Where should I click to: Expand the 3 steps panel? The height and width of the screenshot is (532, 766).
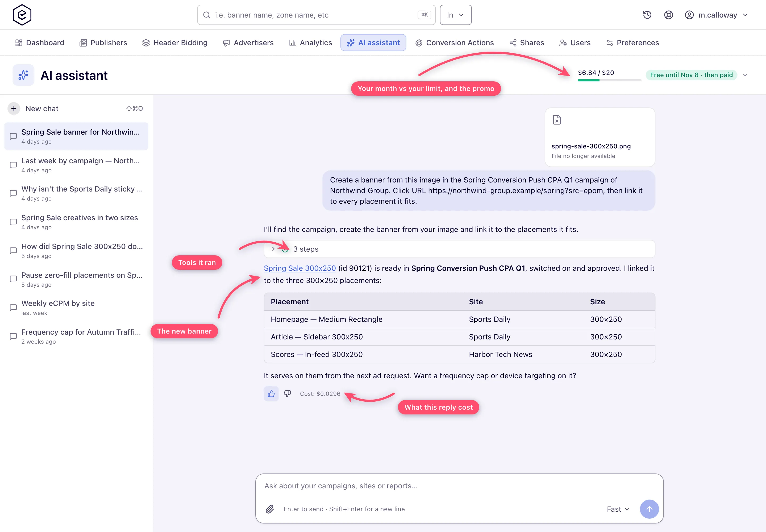pos(459,249)
